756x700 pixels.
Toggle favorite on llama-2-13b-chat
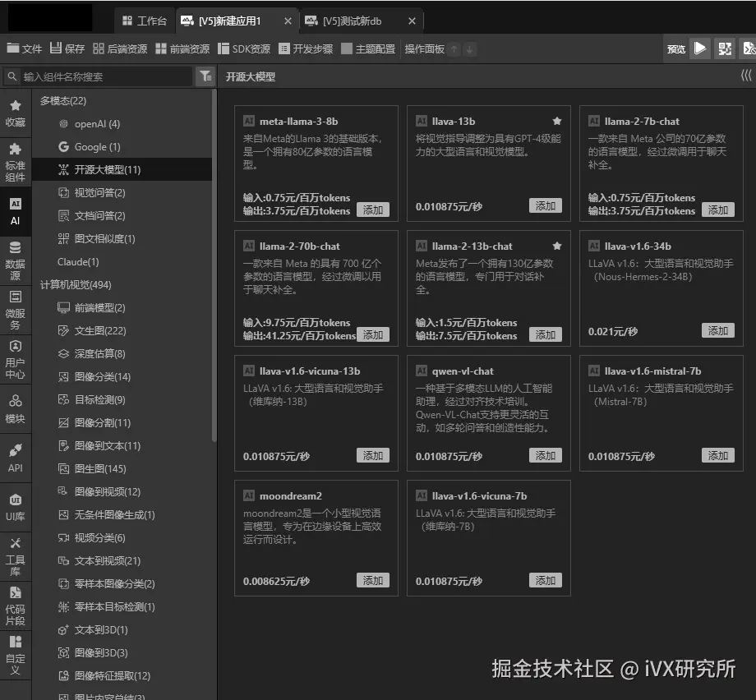(557, 245)
